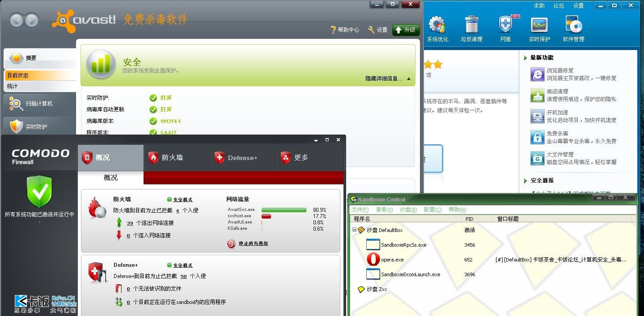Open firewall 安全模式 link in Comodo

[x=183, y=199]
